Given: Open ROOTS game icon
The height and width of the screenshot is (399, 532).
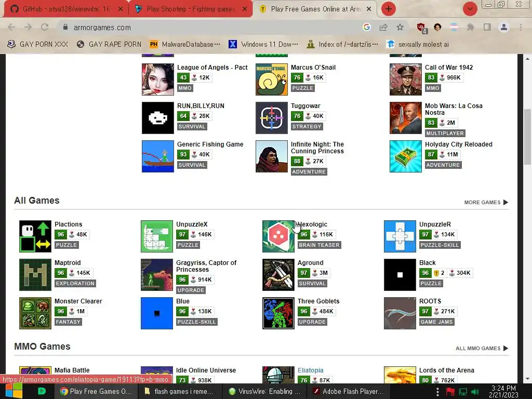Looking at the screenshot, I should [400, 313].
